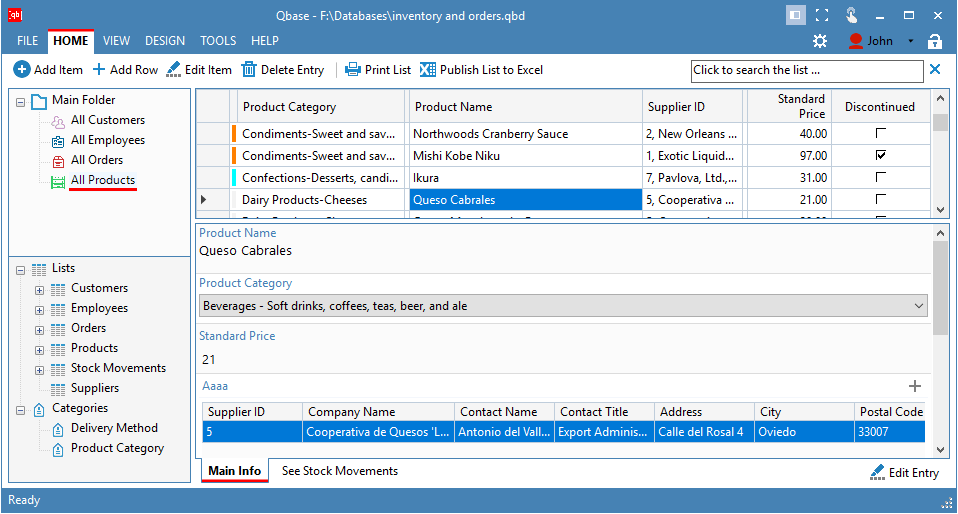Click the lock icon next to John
Image resolution: width=958 pixels, height=514 pixels.
935,41
